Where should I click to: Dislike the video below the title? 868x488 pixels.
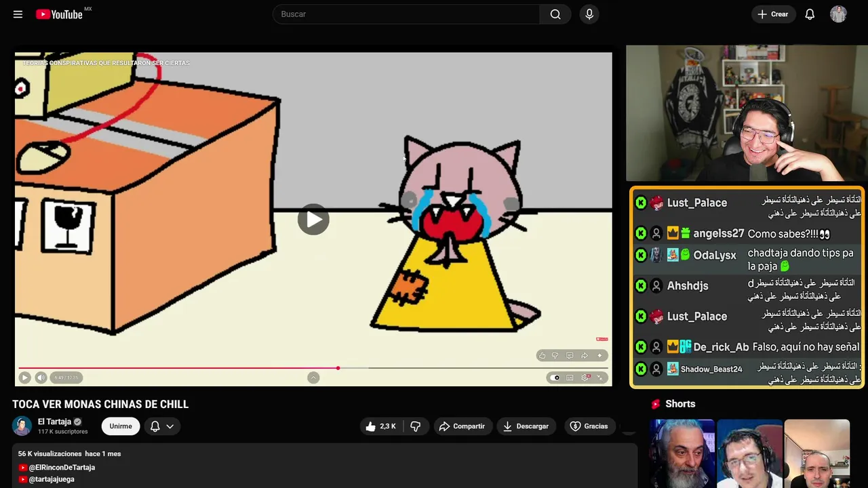point(416,426)
